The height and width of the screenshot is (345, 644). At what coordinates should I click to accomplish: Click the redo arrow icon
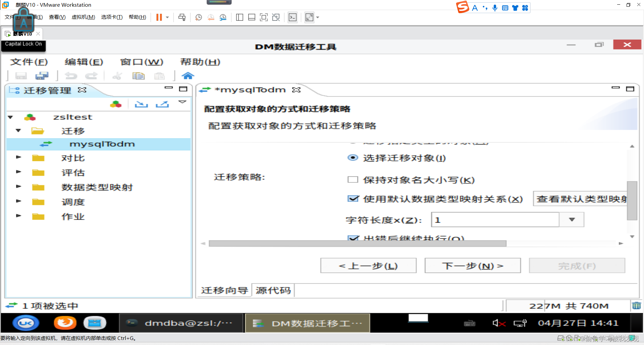click(91, 76)
